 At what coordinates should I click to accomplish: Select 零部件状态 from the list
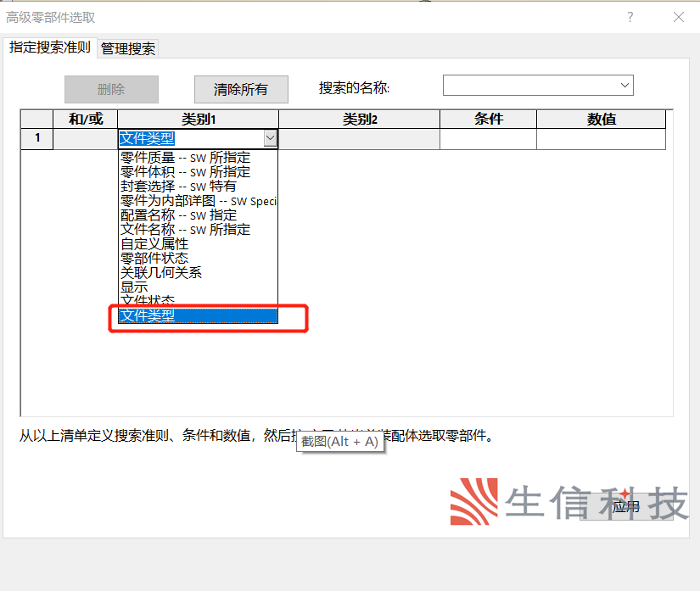point(198,258)
